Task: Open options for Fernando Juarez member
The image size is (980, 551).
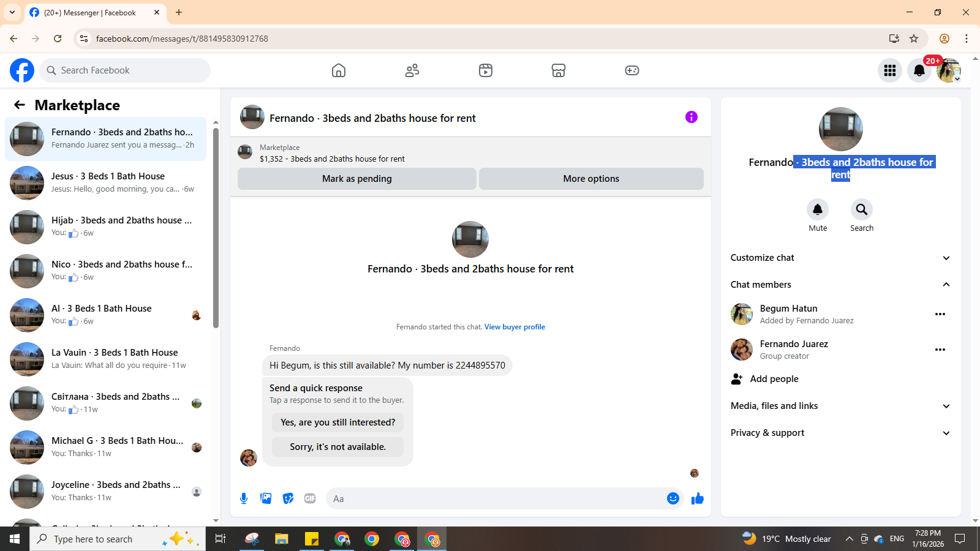Action: (x=940, y=350)
